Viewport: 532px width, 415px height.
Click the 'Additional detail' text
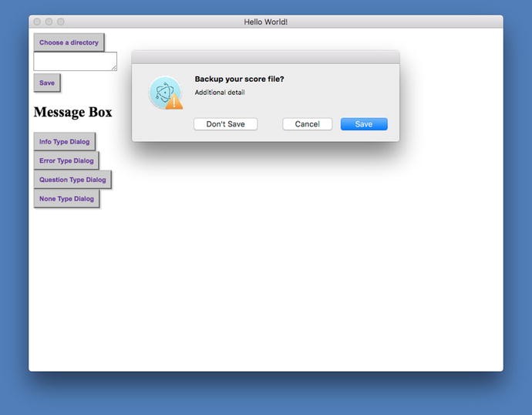pyautogui.click(x=220, y=93)
